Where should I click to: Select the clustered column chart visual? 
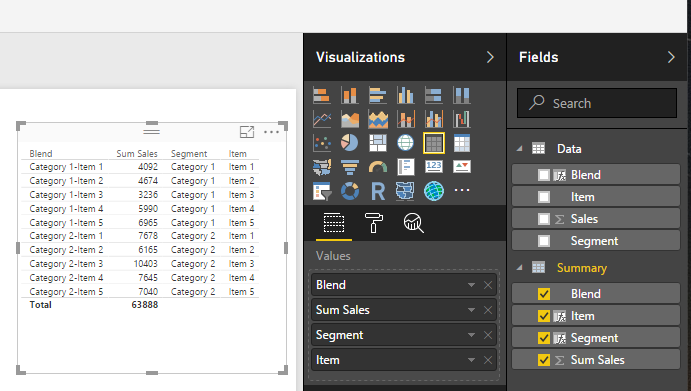pyautogui.click(x=405, y=95)
